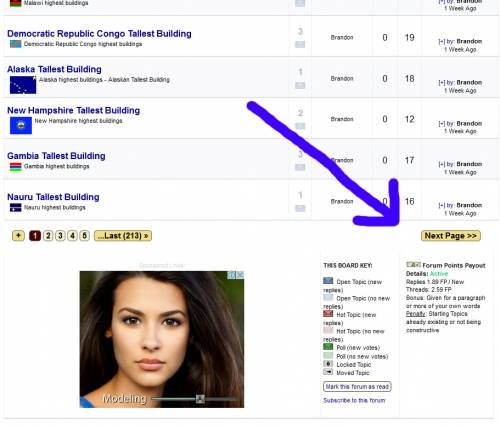Click Mark this forum as read
The width and height of the screenshot is (500, 426).
(x=357, y=387)
